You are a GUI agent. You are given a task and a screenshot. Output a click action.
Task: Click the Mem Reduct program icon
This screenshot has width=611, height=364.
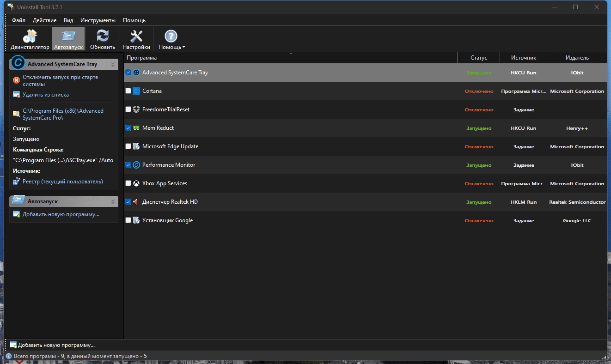click(136, 128)
